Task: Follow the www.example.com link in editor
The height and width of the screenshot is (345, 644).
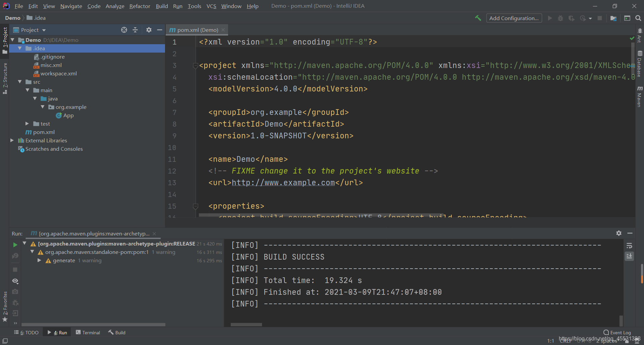Action: tap(283, 183)
